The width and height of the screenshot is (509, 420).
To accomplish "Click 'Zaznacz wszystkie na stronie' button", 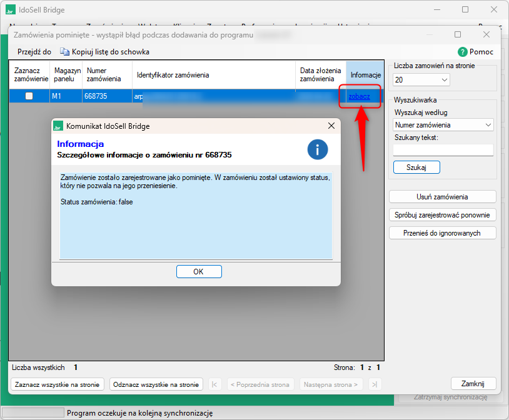I will (58, 384).
